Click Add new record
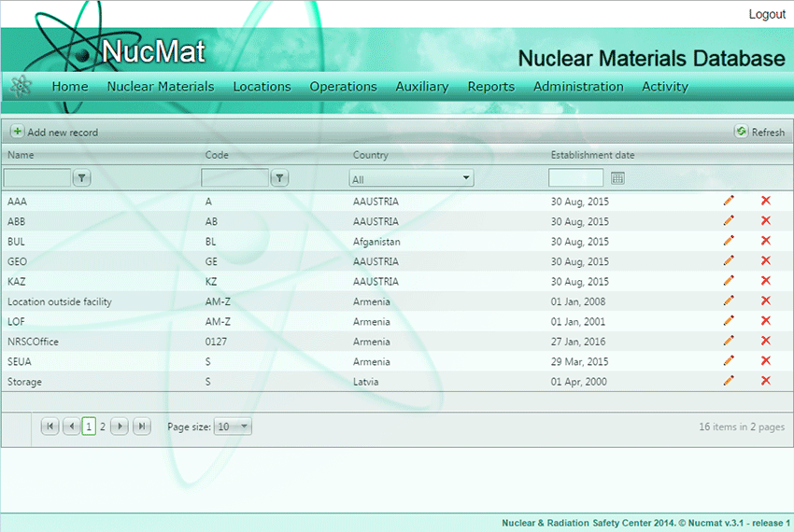The width and height of the screenshot is (794, 532). click(x=54, y=133)
